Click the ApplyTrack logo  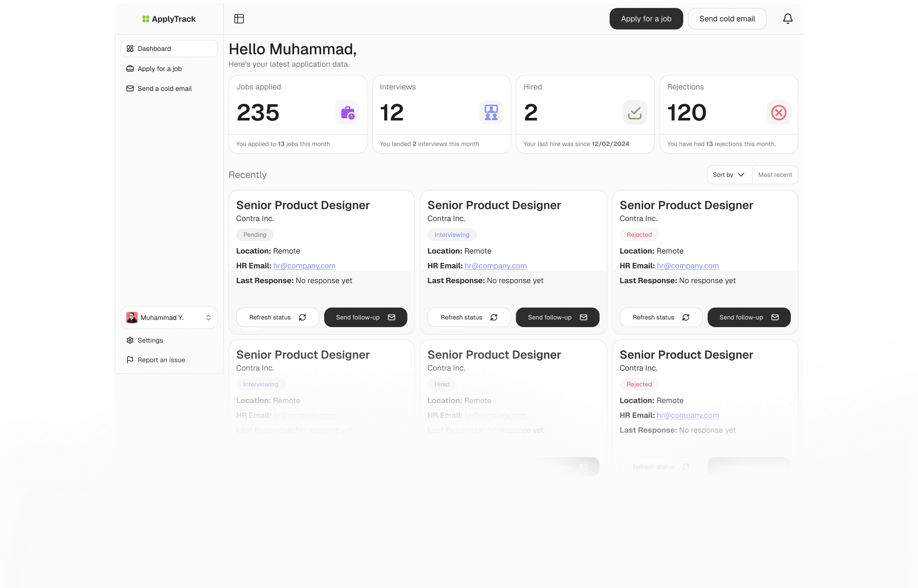[x=169, y=19]
